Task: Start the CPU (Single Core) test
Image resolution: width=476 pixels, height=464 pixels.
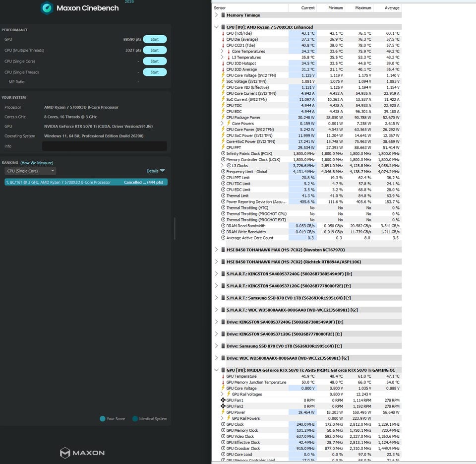Action: (x=155, y=61)
